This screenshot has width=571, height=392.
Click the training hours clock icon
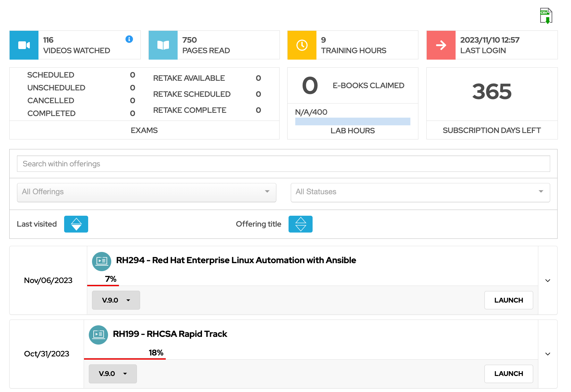click(x=301, y=45)
